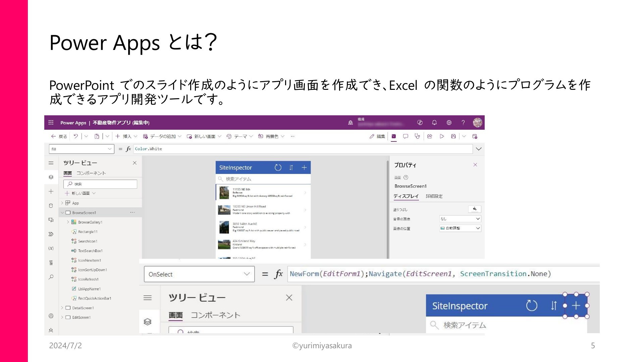Open the Copilot panel icon

point(420,123)
